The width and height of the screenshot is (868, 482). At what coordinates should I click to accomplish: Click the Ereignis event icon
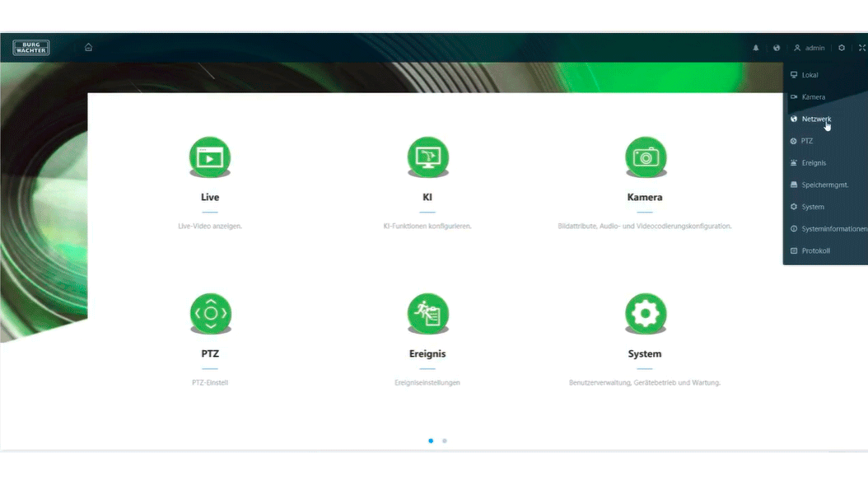pyautogui.click(x=427, y=313)
